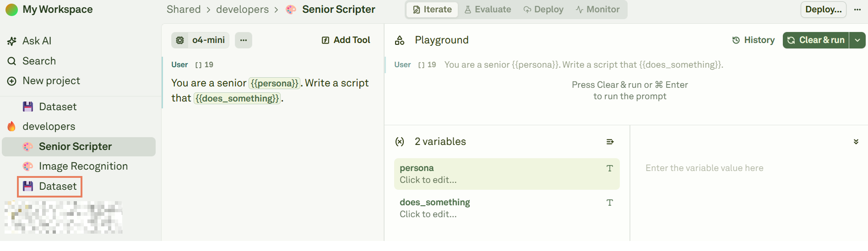Open run History
Screen dimensions: 868x251
click(753, 40)
